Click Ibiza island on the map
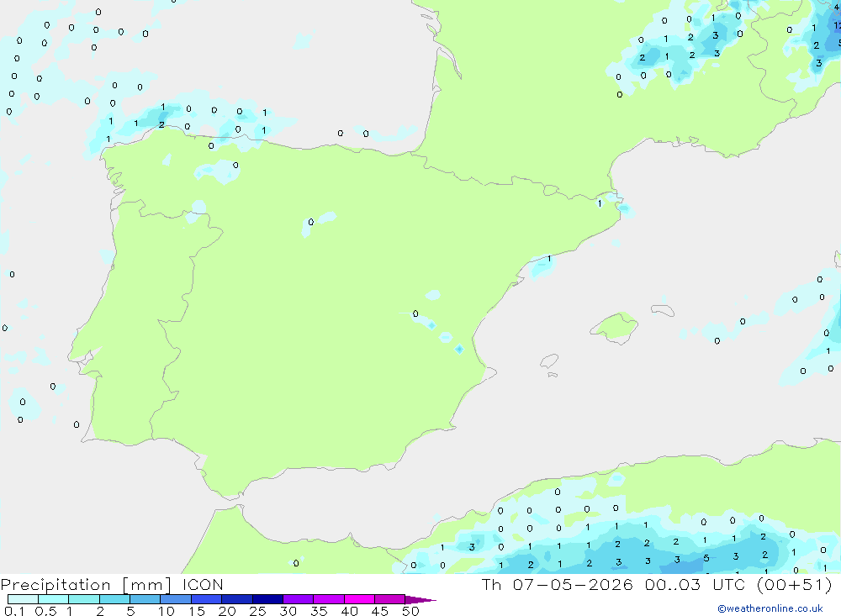 coord(549,361)
